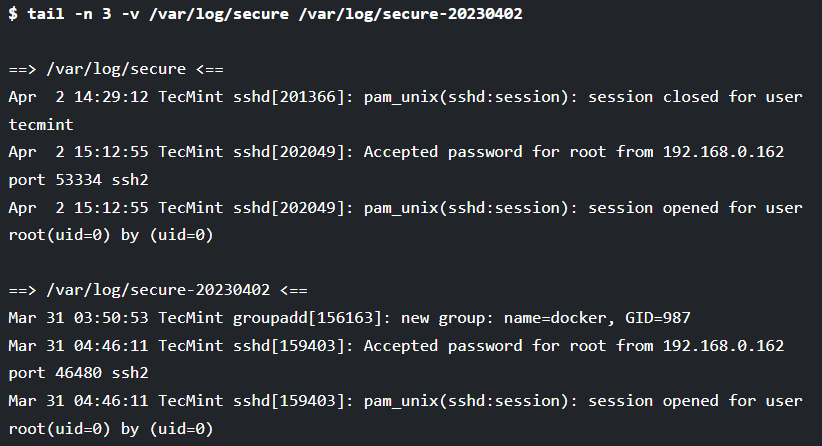
Task: Click the '==> /var/log/secure <==' header line
Action: pyautogui.click(x=116, y=69)
